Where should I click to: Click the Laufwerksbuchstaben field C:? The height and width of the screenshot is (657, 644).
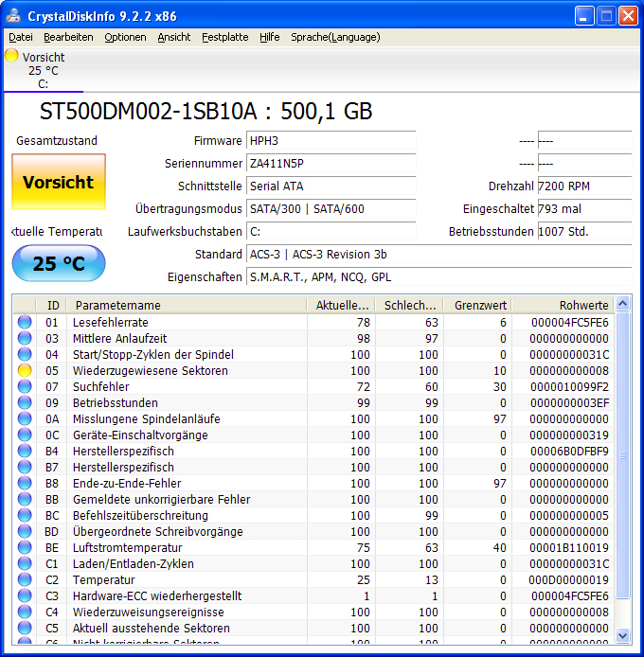pyautogui.click(x=331, y=231)
